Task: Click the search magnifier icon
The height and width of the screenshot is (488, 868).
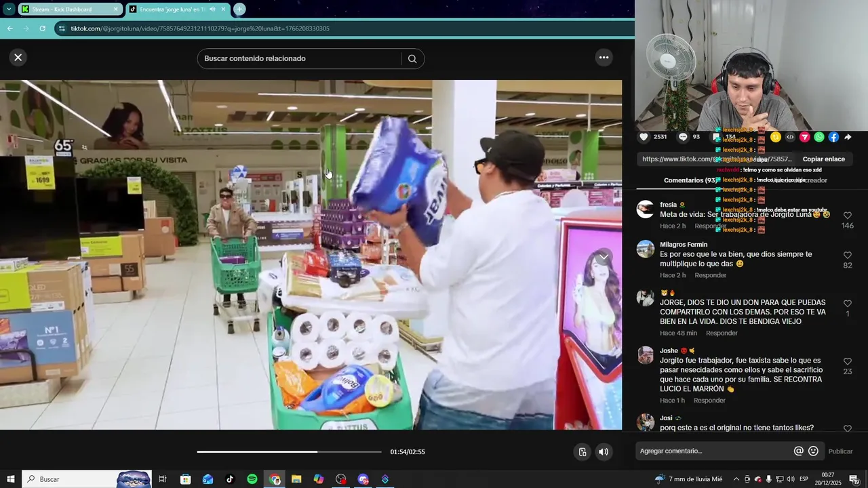Action: pos(412,59)
